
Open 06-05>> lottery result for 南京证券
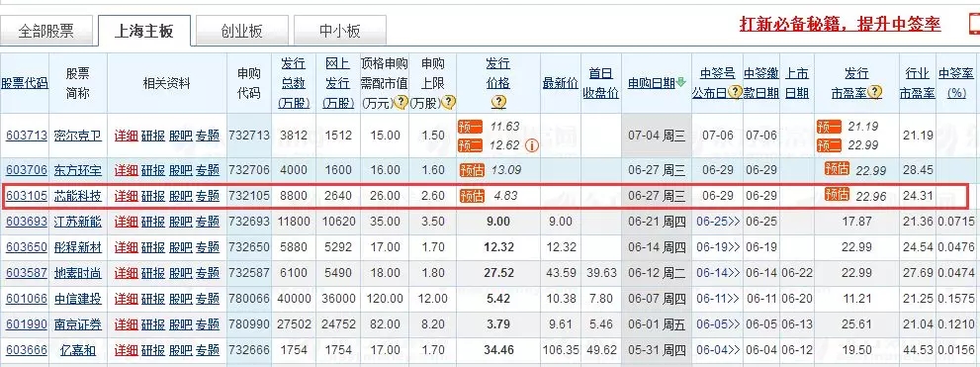tap(718, 324)
